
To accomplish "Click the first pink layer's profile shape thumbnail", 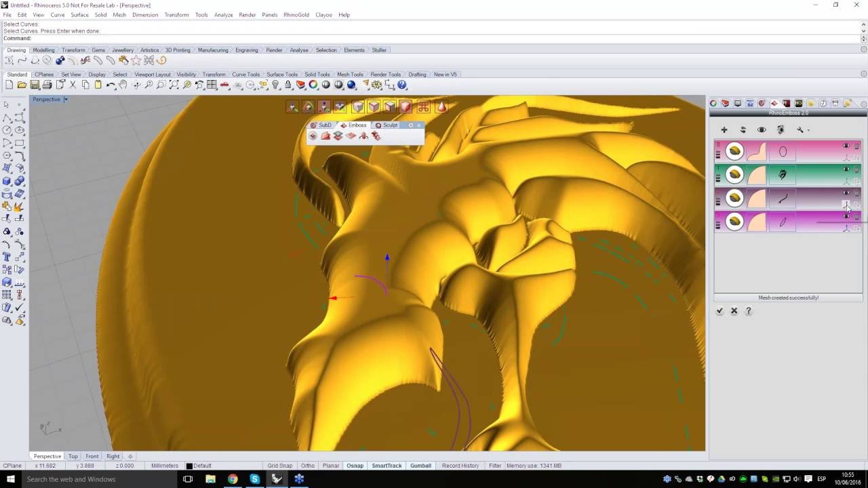I will (x=757, y=151).
